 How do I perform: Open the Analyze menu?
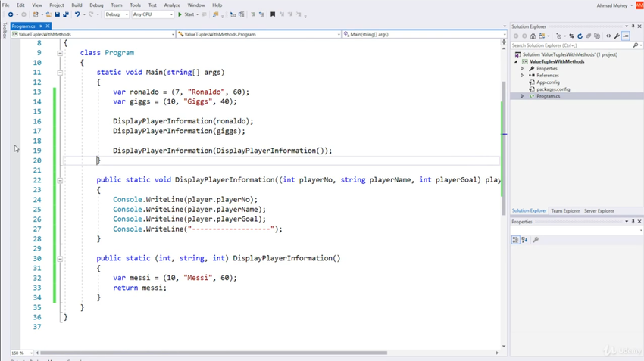click(x=172, y=5)
